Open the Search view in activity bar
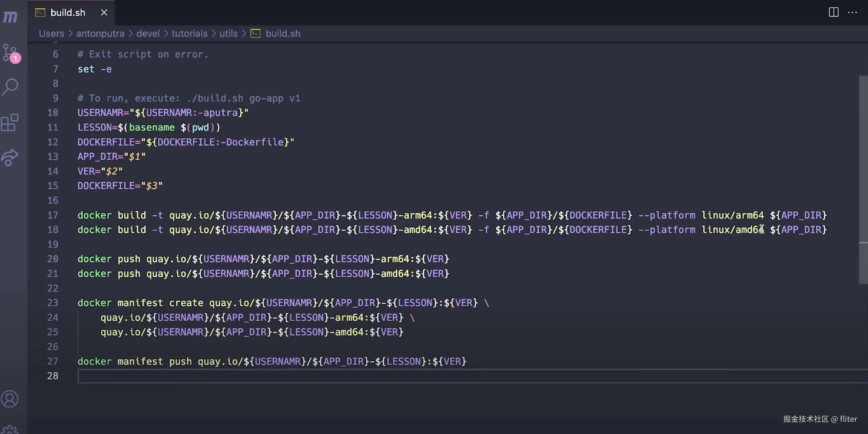This screenshot has height=434, width=868. pyautogui.click(x=10, y=87)
